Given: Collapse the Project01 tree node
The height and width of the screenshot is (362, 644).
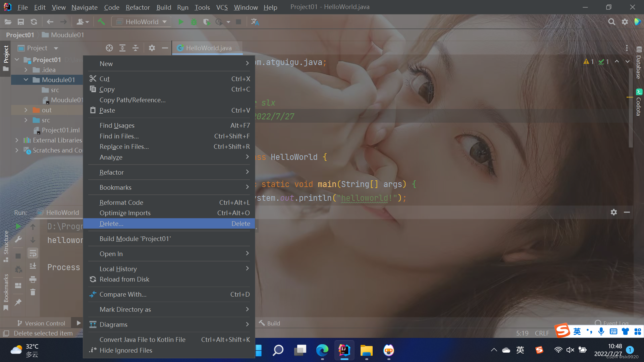Looking at the screenshot, I should 17,59.
